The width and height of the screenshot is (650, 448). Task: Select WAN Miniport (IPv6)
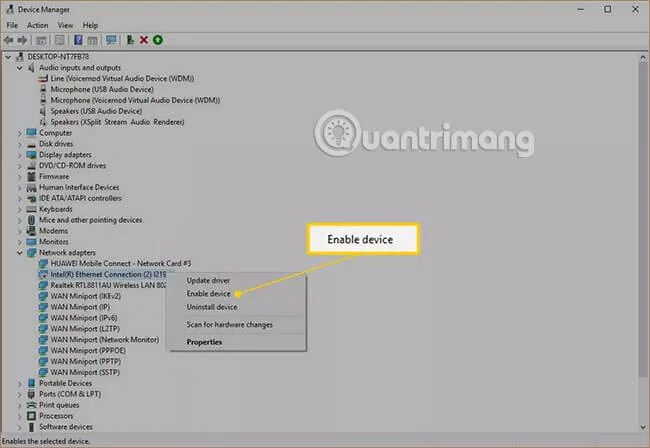pos(84,318)
